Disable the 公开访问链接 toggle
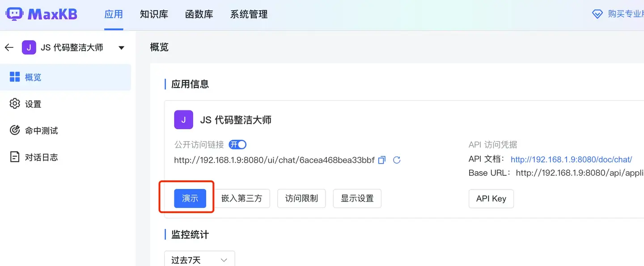 click(237, 144)
